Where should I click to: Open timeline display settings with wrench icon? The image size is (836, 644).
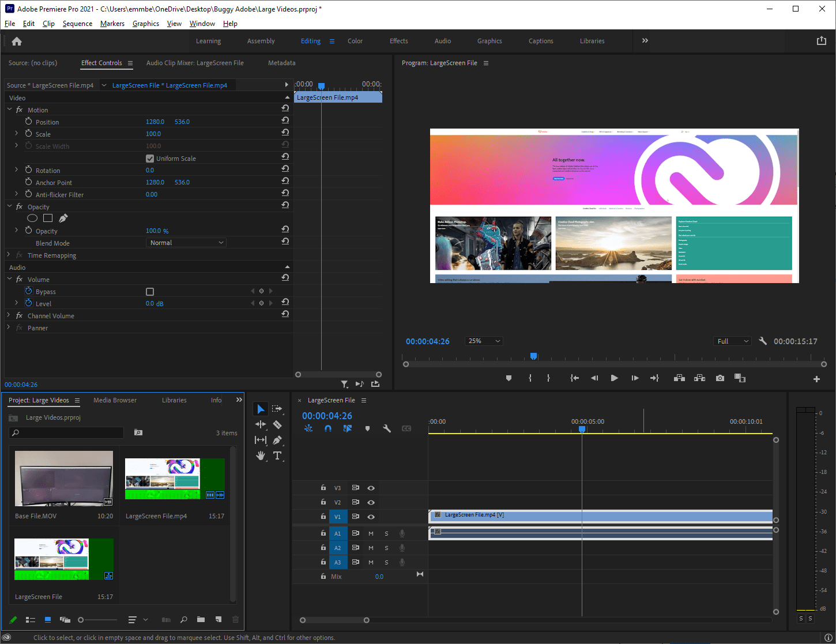387,428
